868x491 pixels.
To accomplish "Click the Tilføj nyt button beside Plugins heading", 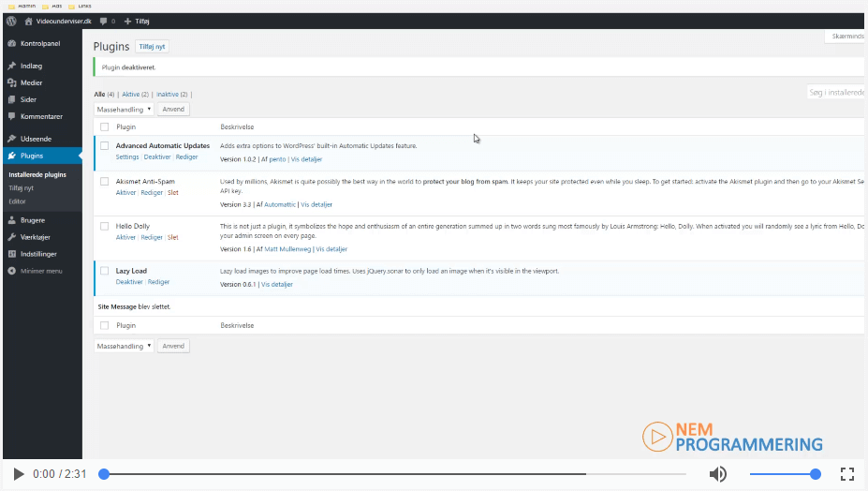I will tap(153, 47).
